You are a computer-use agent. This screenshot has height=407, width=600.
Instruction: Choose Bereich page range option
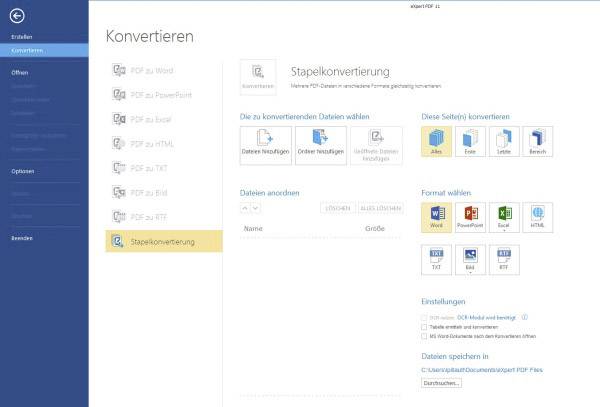(x=538, y=142)
